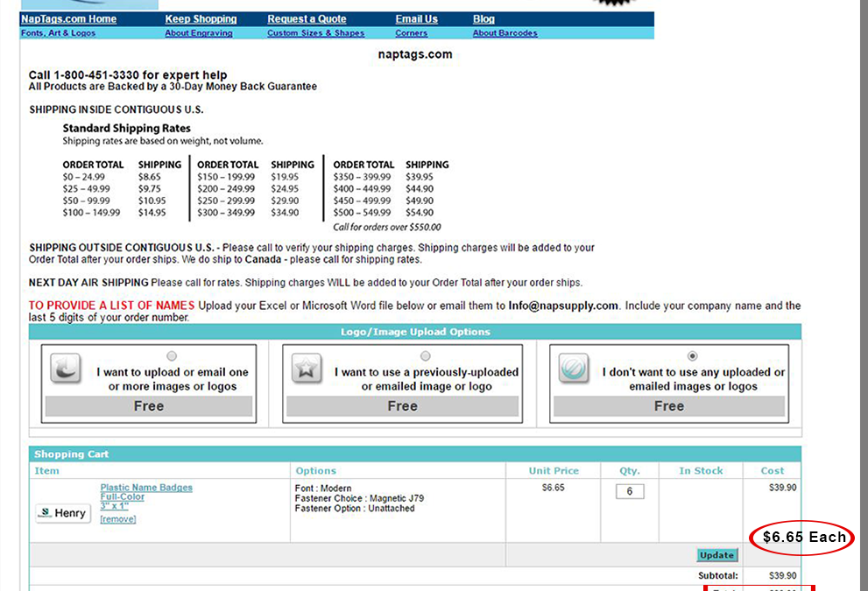
Task: Click the About Barcodes link
Action: 505,33
